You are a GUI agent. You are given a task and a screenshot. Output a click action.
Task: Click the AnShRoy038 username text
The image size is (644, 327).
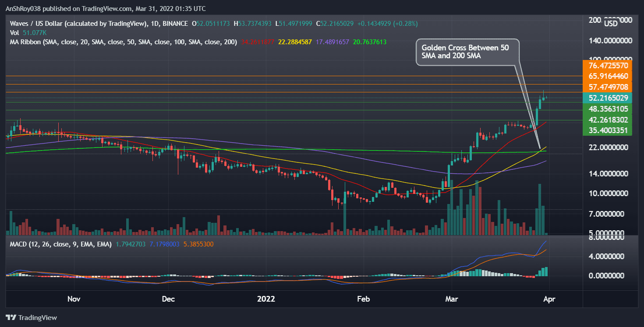point(23,8)
